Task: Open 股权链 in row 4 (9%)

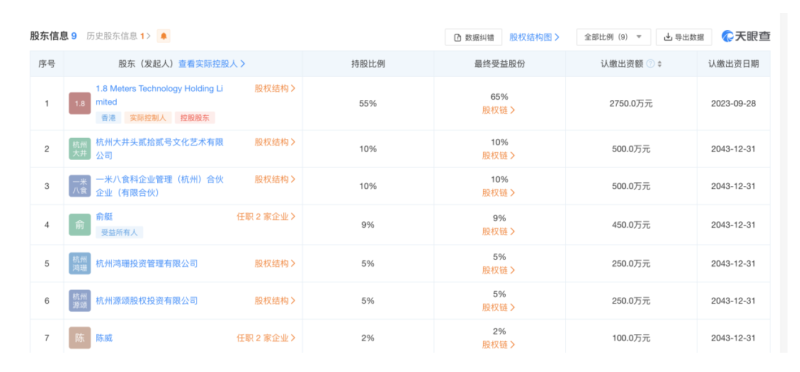Action: click(498, 232)
